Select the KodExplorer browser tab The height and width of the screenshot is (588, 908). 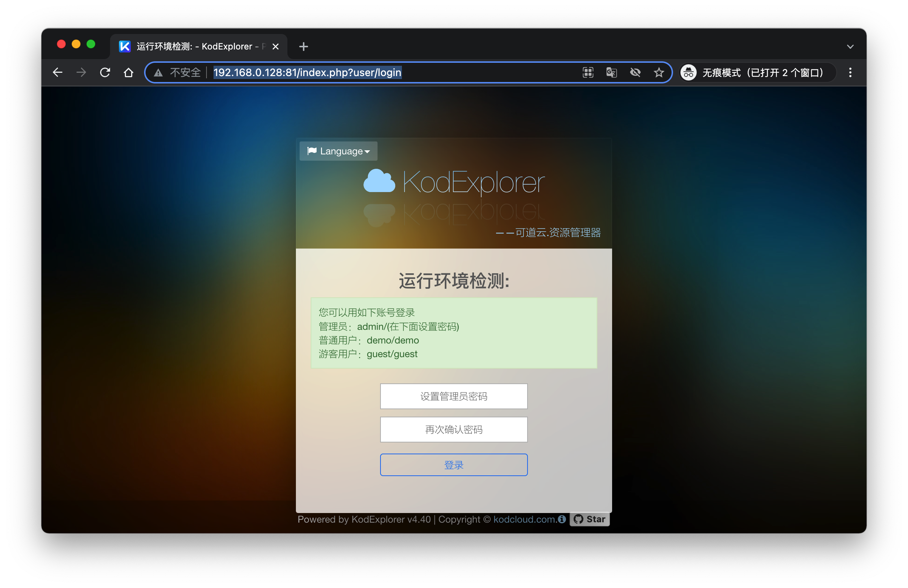195,47
